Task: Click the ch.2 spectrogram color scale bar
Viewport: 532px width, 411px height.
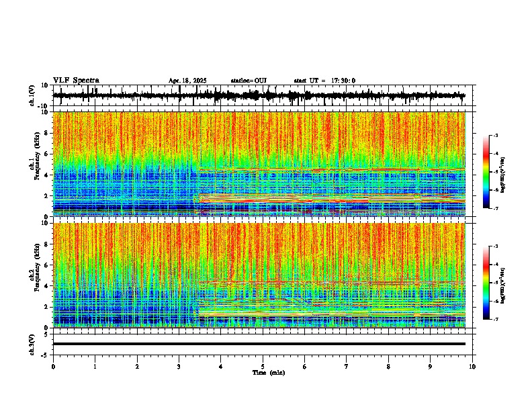Action: [486, 283]
